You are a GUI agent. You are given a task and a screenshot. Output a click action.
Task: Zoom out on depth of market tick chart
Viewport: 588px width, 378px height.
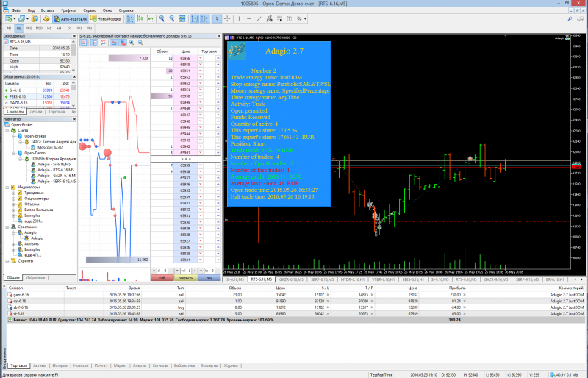coord(140,43)
